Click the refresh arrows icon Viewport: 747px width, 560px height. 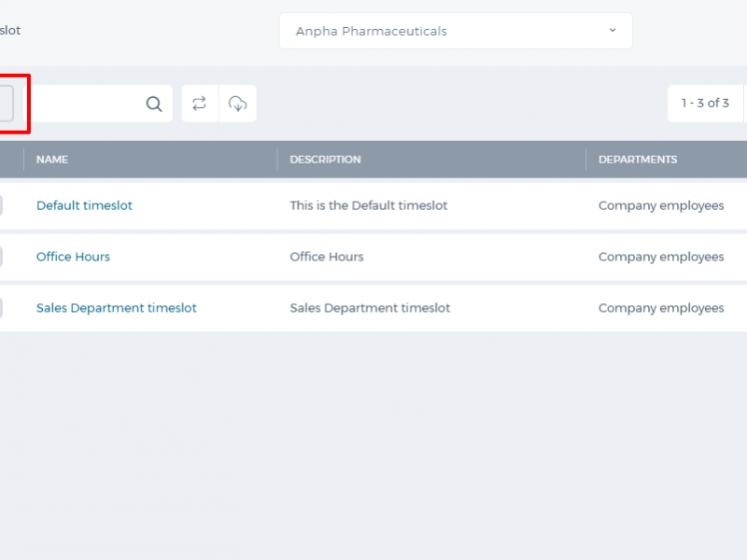(x=199, y=104)
